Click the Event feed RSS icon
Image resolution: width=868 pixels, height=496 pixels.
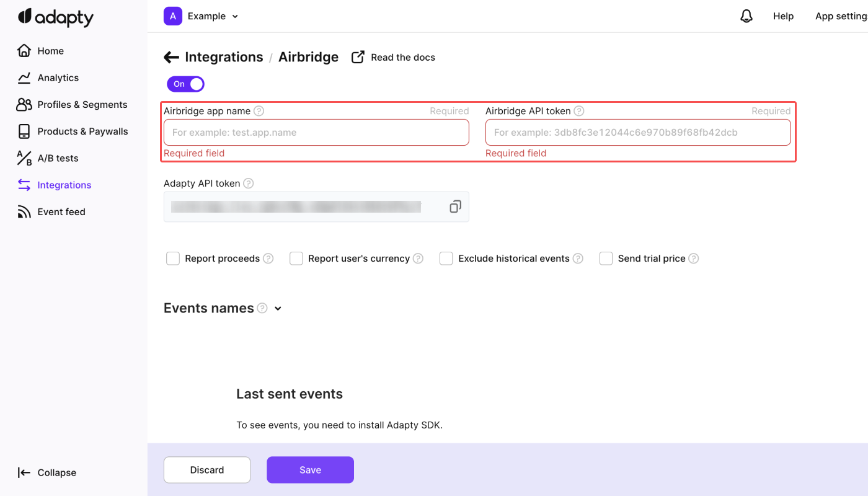[24, 212]
